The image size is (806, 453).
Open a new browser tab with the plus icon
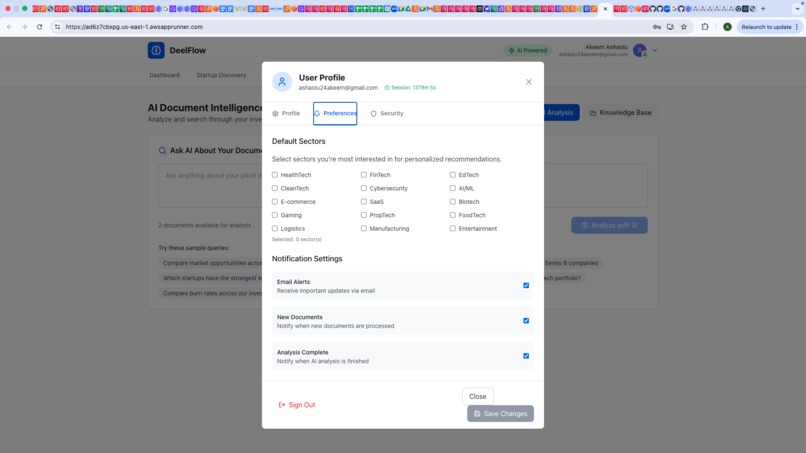click(763, 9)
